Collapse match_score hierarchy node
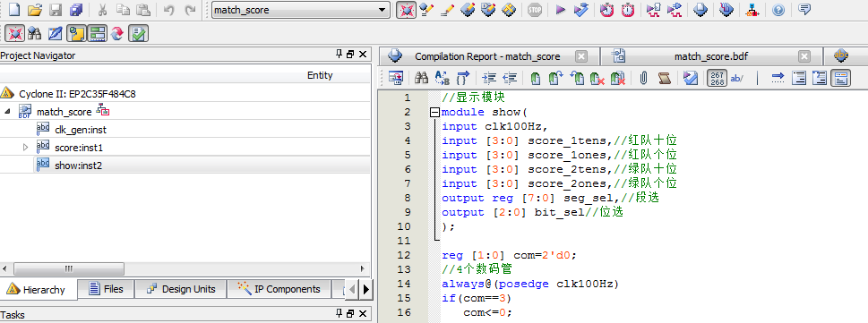This screenshot has width=868, height=323. [8, 111]
